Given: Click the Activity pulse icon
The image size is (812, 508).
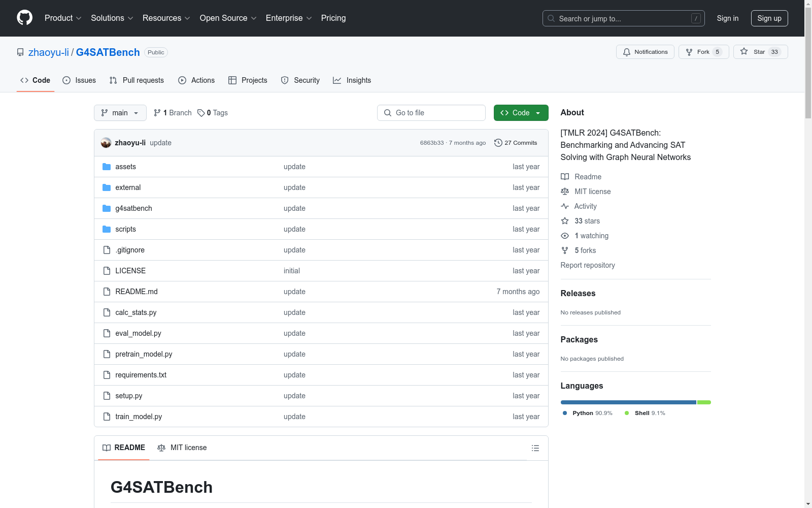Looking at the screenshot, I should click(x=565, y=206).
